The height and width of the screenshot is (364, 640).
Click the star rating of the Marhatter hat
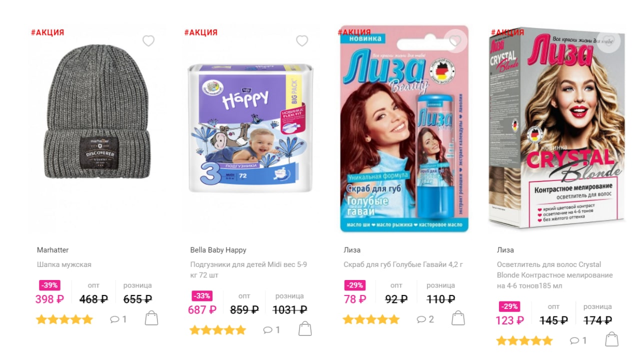(64, 319)
